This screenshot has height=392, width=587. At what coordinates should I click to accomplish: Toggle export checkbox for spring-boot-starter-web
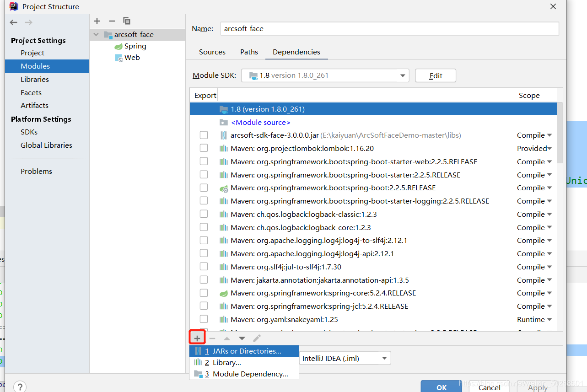coord(204,162)
